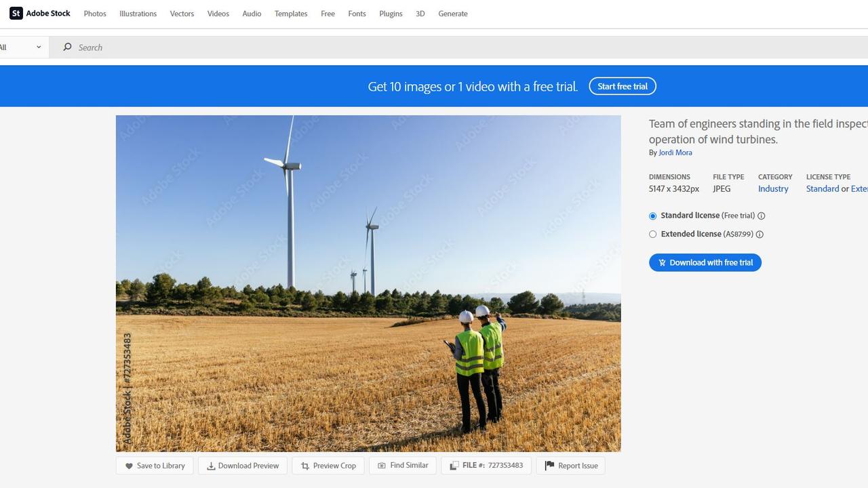Click the LICENSE TYPE label
The image size is (868, 488).
[828, 177]
